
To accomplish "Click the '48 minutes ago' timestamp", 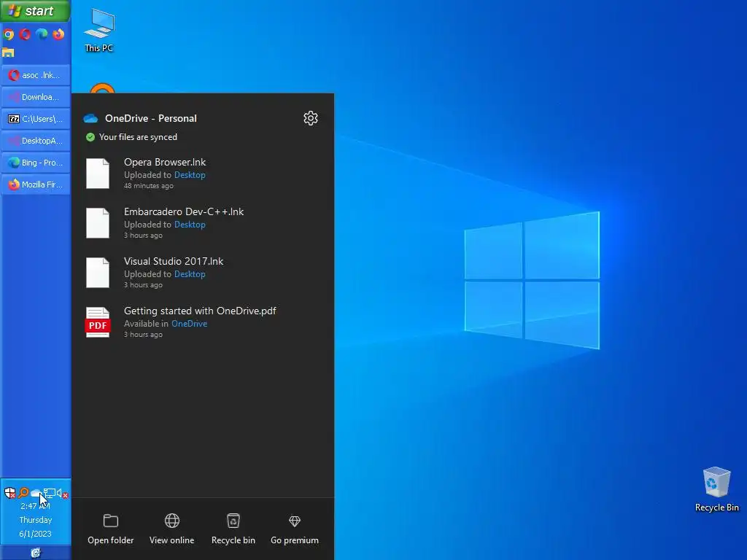I will [x=149, y=186].
